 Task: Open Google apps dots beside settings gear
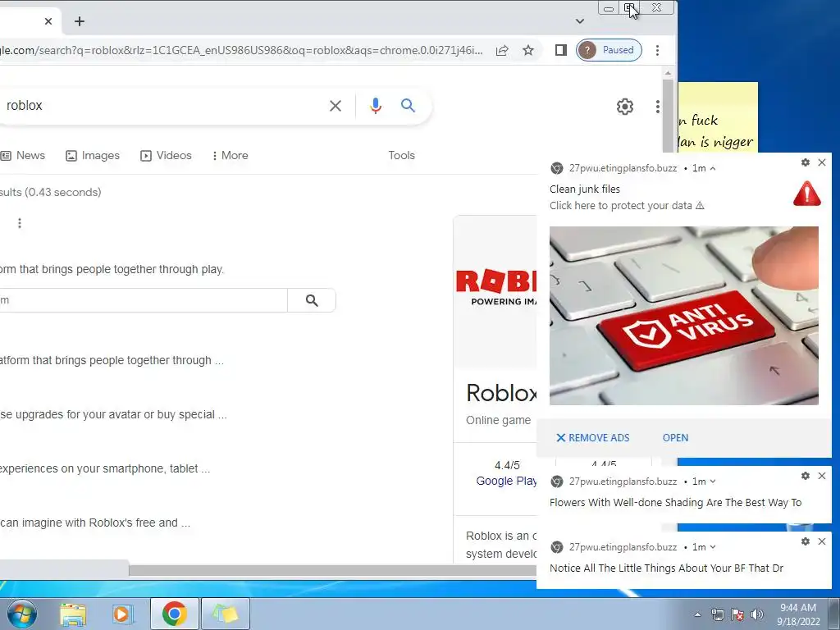coord(657,107)
